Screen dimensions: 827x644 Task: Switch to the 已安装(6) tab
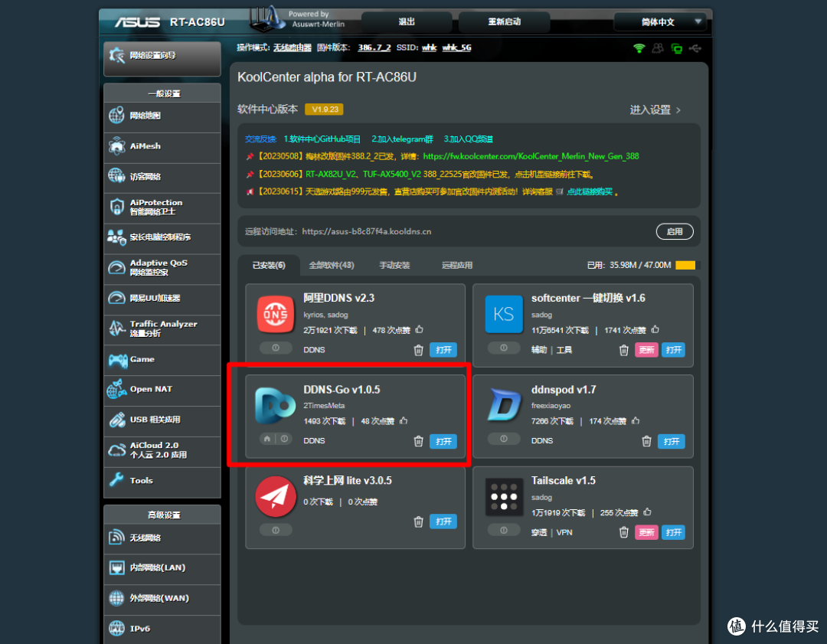(x=269, y=265)
